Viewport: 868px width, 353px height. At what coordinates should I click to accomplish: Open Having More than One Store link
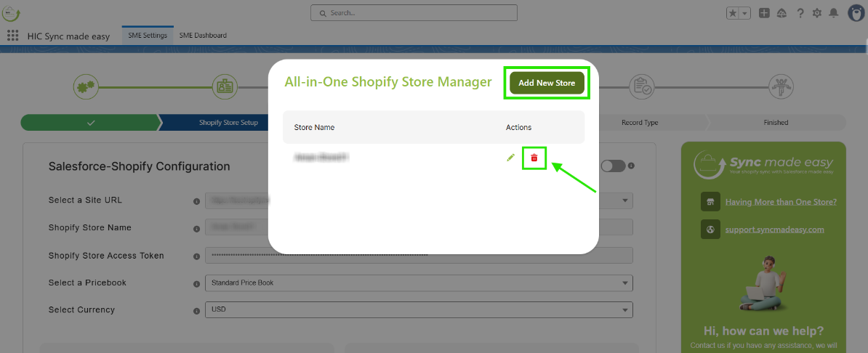(781, 202)
